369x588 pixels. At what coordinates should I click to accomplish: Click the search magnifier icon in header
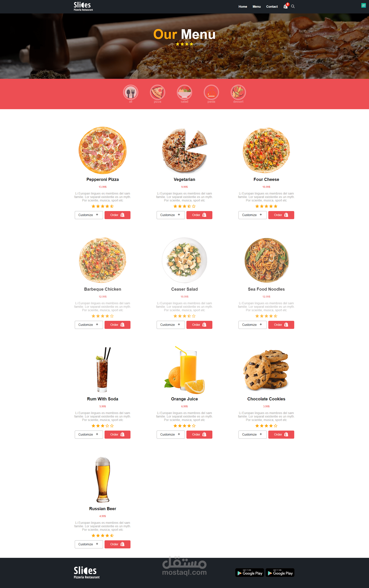293,6
